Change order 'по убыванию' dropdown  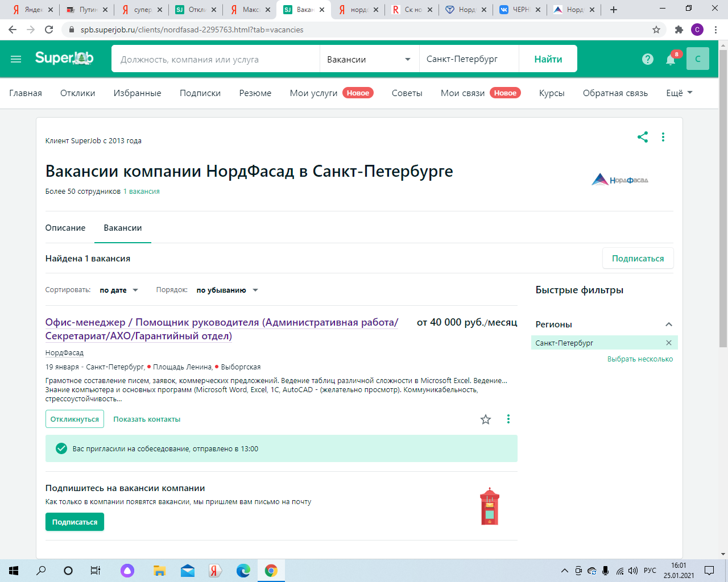point(227,290)
